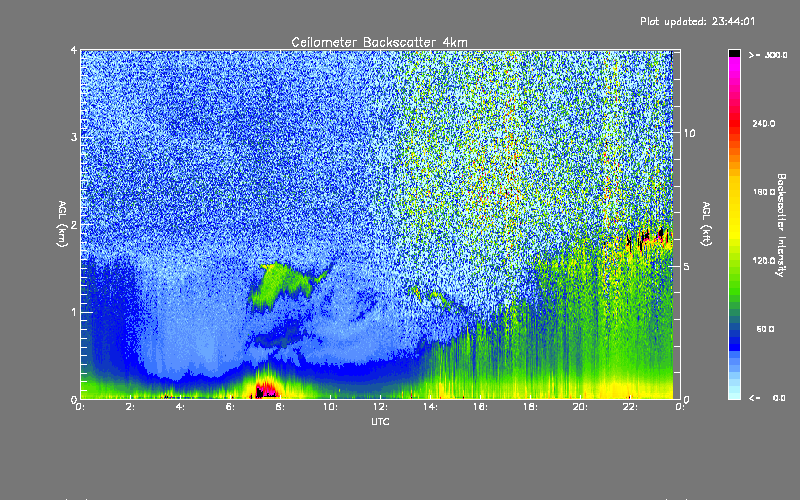Click the 'Backscatter Intensity' colorbar label
The width and height of the screenshot is (800, 500).
pos(781,225)
